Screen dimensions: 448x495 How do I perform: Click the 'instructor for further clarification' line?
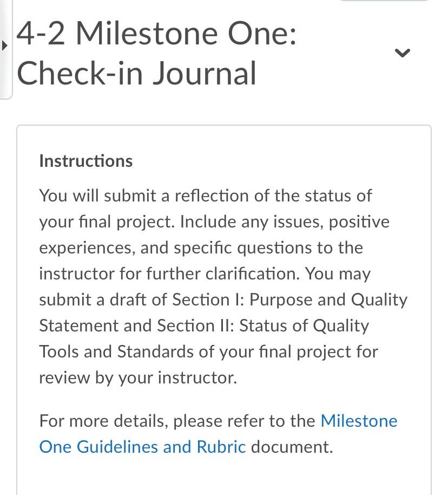click(205, 273)
